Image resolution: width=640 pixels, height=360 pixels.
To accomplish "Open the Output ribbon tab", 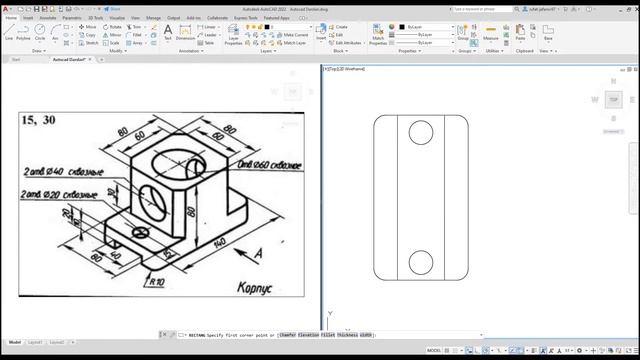I will (x=173, y=18).
